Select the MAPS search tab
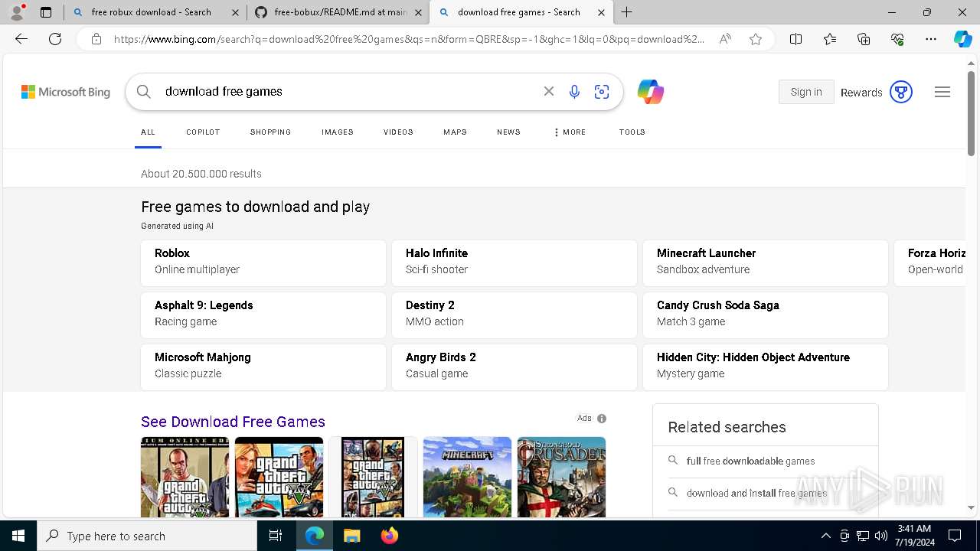Viewport: 980px width, 551px height. (455, 132)
